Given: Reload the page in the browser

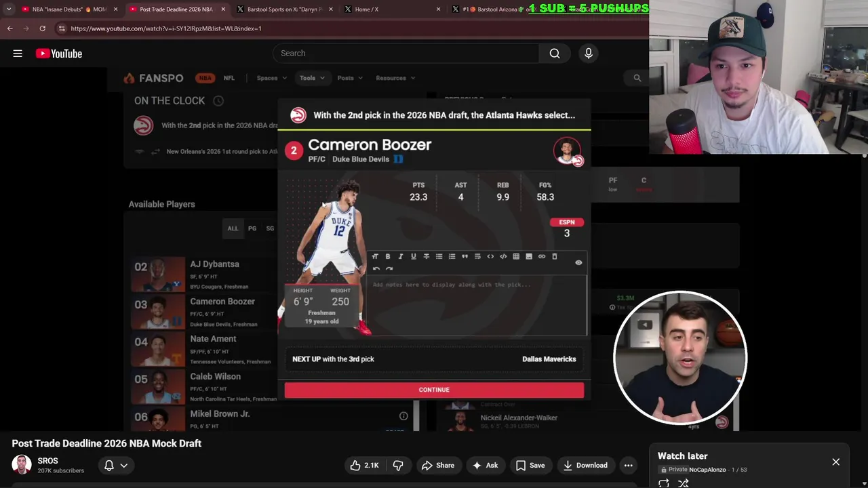Looking at the screenshot, I should point(42,28).
